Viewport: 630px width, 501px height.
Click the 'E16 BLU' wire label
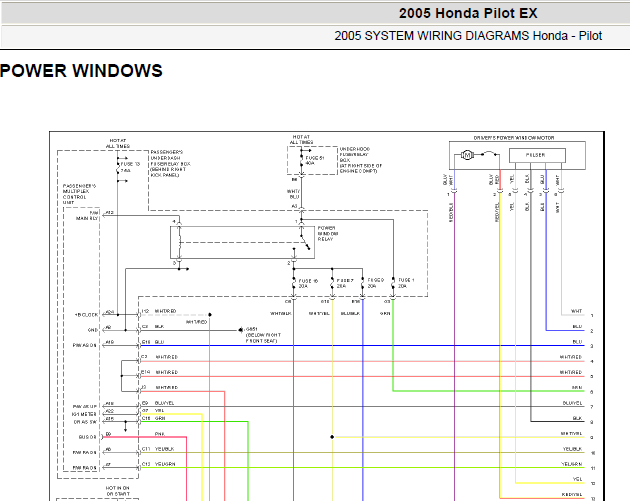153,342
